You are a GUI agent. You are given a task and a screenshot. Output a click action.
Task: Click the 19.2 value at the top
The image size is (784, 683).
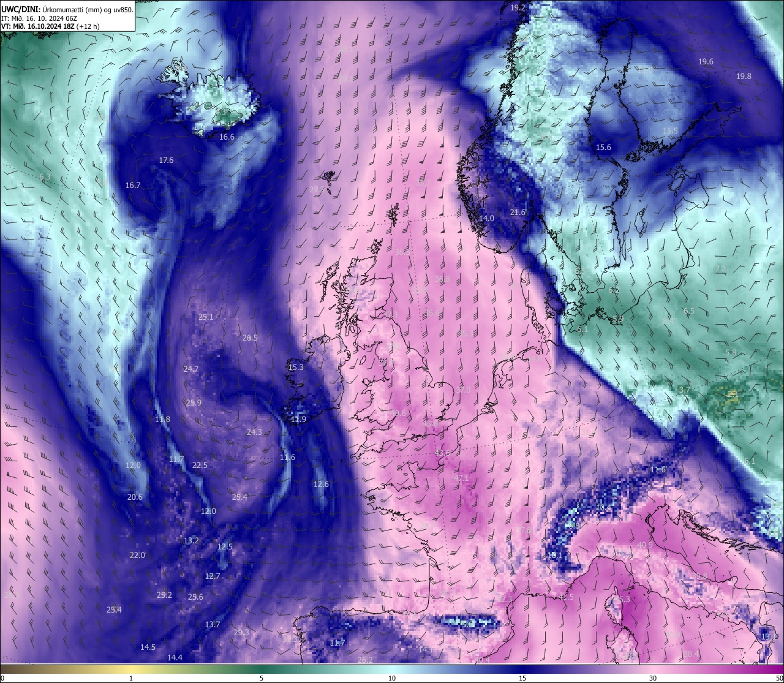point(518,7)
